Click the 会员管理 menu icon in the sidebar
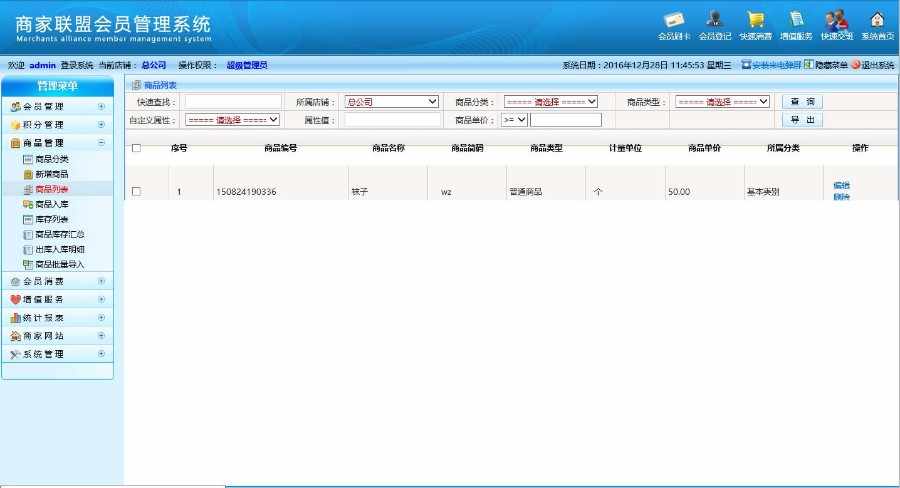Screen dimensions: 900x488 (15, 107)
